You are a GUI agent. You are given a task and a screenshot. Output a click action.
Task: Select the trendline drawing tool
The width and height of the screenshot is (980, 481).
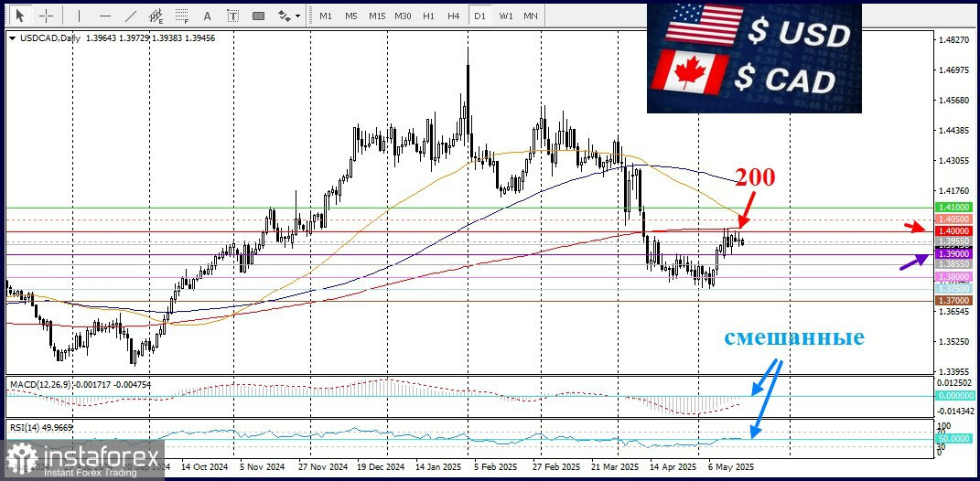[131, 15]
